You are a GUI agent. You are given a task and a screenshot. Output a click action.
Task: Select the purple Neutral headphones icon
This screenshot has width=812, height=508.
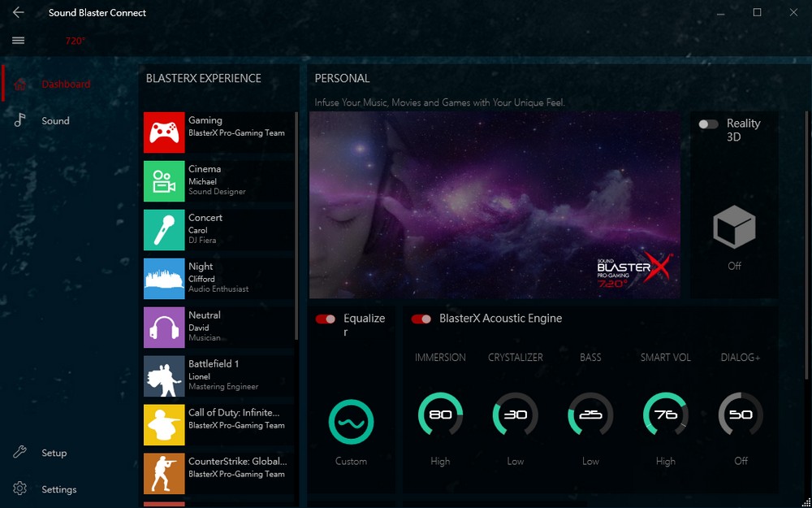tap(164, 328)
